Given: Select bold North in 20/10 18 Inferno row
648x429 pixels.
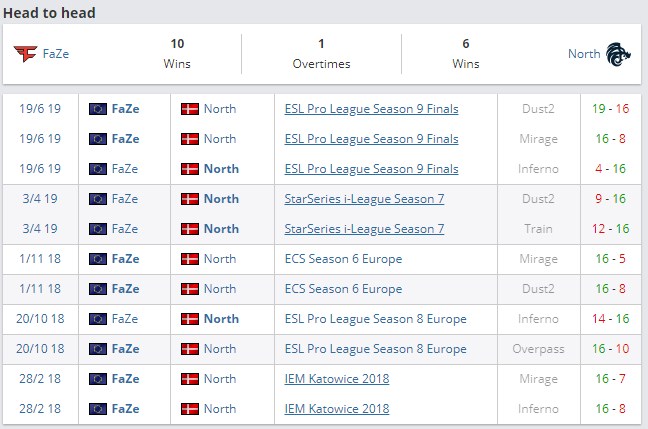Looking at the screenshot, I should (x=221, y=318).
